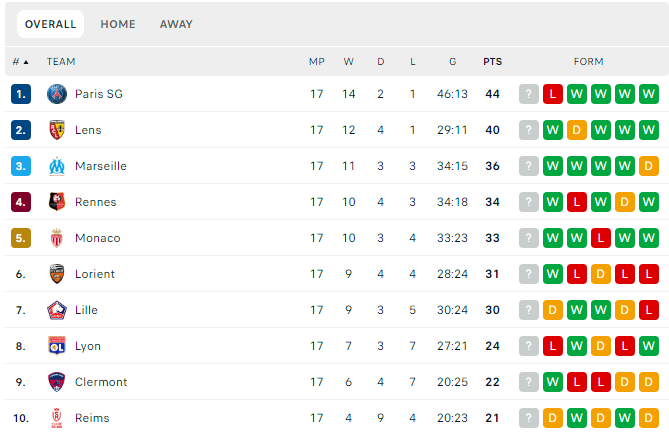Sort by MP column header
669x434 pixels.
point(316,62)
